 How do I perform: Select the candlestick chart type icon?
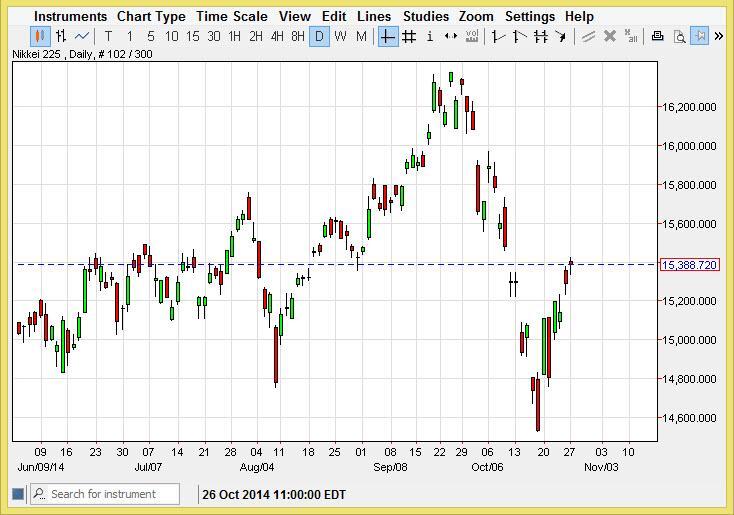40,37
